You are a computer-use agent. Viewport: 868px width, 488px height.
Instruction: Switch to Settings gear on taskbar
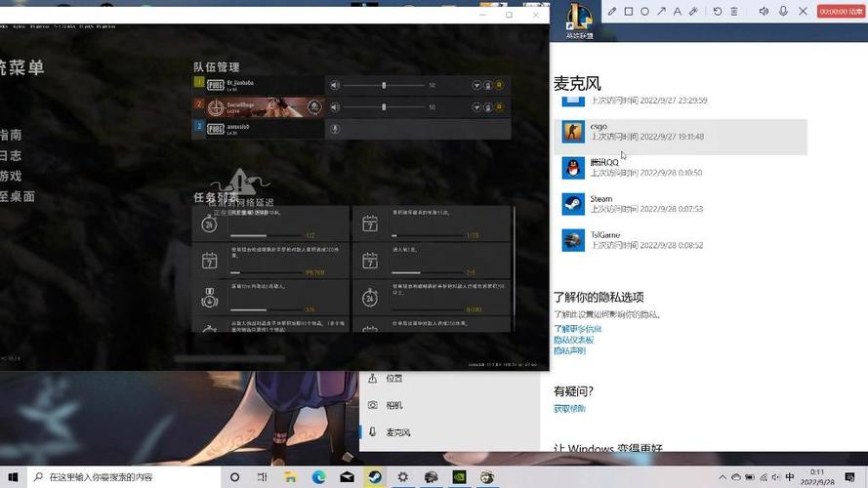[x=403, y=477]
